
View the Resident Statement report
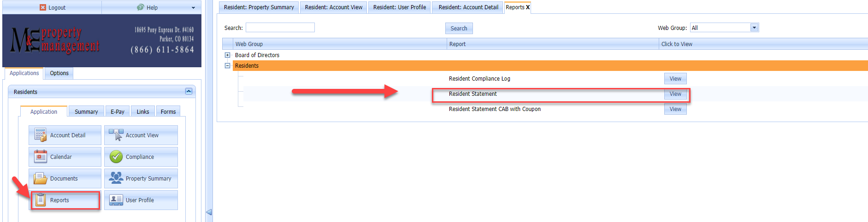tap(675, 93)
